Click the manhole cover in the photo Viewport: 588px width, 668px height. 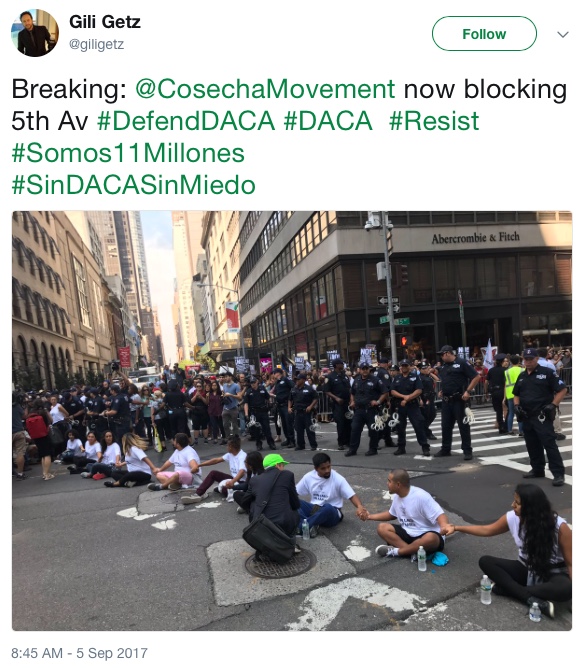[281, 563]
